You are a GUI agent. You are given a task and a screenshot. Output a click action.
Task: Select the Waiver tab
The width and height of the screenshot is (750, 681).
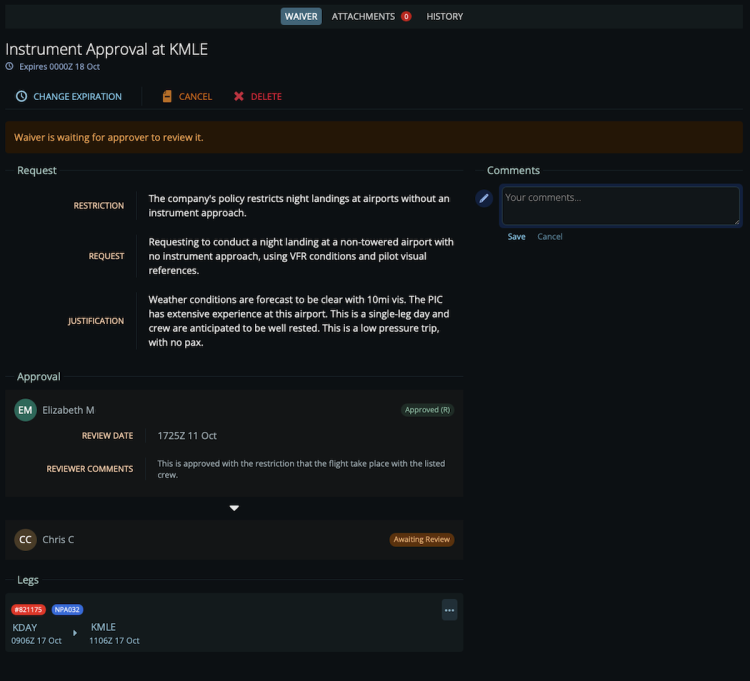tap(301, 17)
